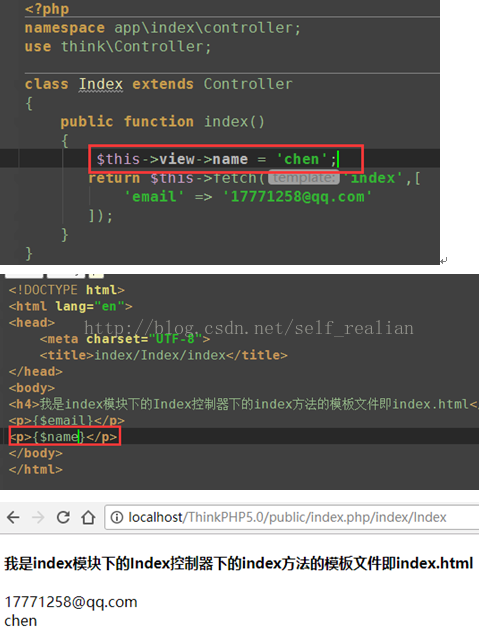Open site info icon in address bar

116,517
